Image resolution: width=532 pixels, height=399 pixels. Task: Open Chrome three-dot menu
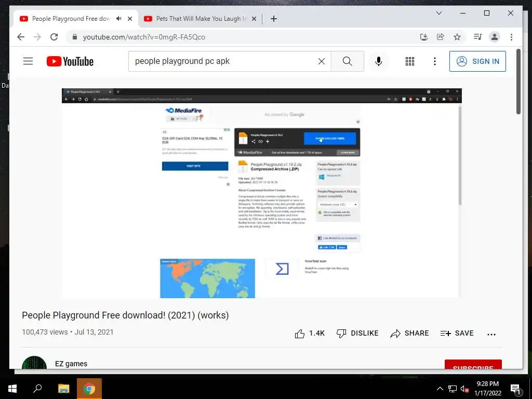[x=511, y=37]
